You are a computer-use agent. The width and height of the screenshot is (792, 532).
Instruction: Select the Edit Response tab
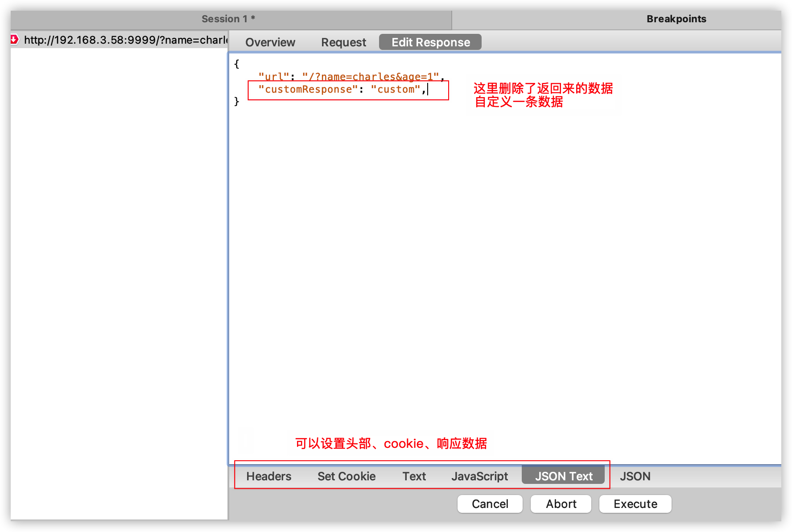tap(429, 42)
